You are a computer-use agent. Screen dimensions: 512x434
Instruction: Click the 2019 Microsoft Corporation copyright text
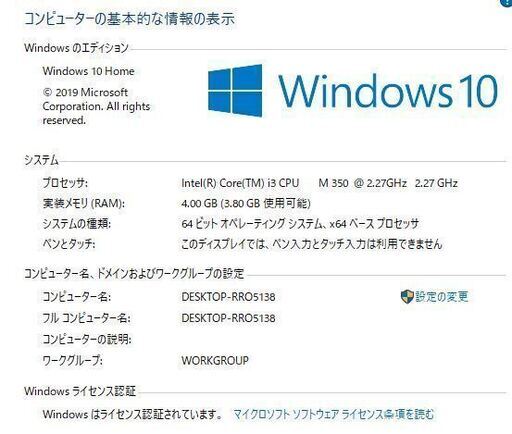point(96,106)
